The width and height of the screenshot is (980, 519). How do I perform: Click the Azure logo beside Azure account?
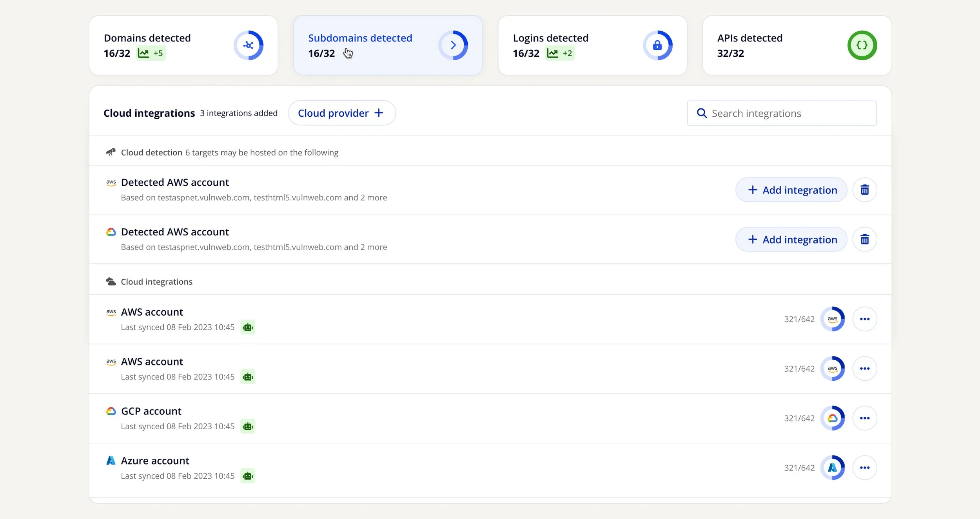(111, 460)
